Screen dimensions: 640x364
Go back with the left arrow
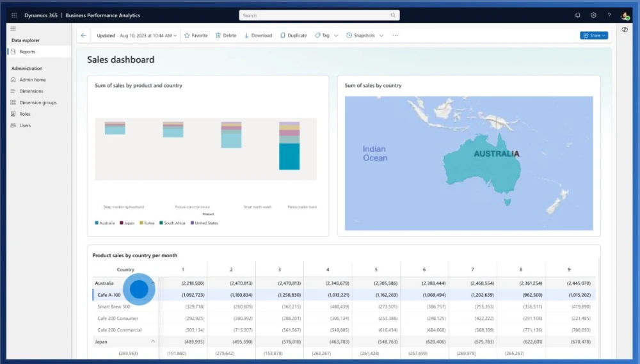pos(84,35)
